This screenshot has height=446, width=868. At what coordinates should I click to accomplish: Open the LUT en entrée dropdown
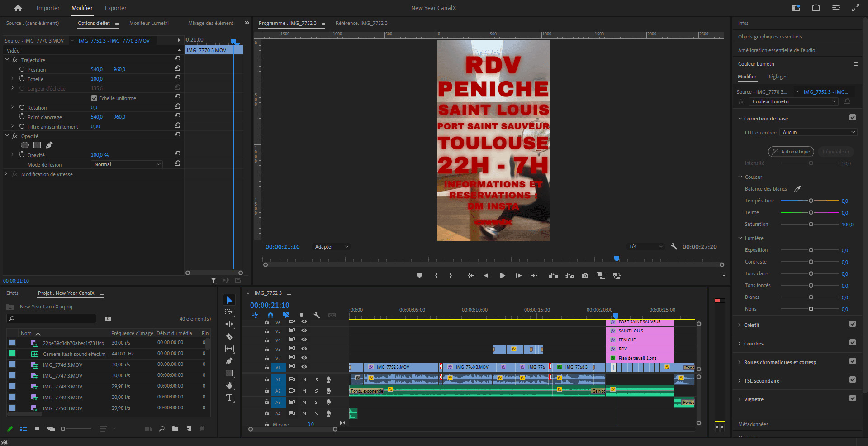[818, 132]
